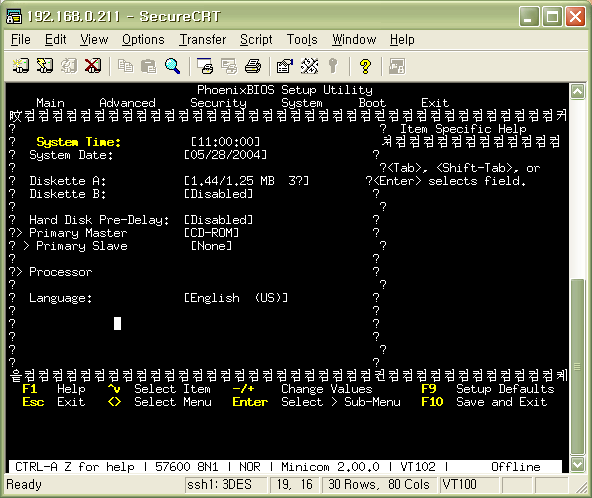This screenshot has width=592, height=498.
Task: Click the Processor submenu entry
Action: point(61,272)
